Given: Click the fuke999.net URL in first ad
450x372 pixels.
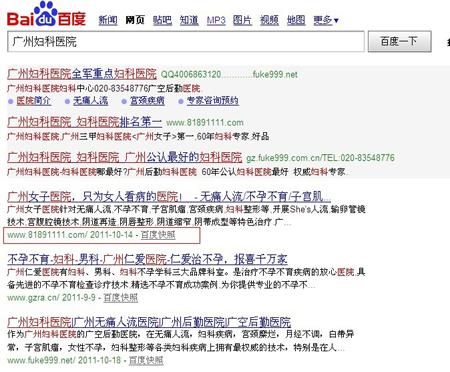Looking at the screenshot, I should [275, 74].
